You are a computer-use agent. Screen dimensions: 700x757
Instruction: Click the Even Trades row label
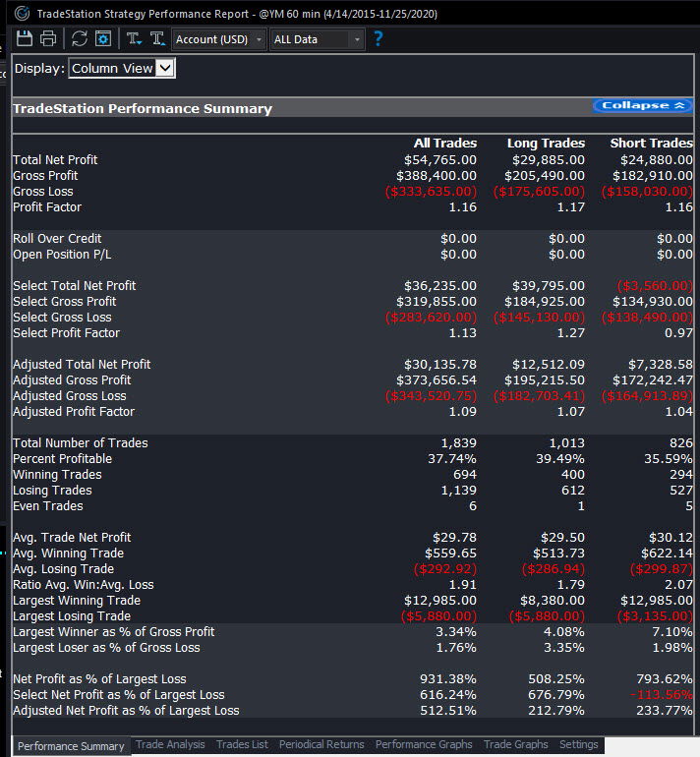[48, 506]
